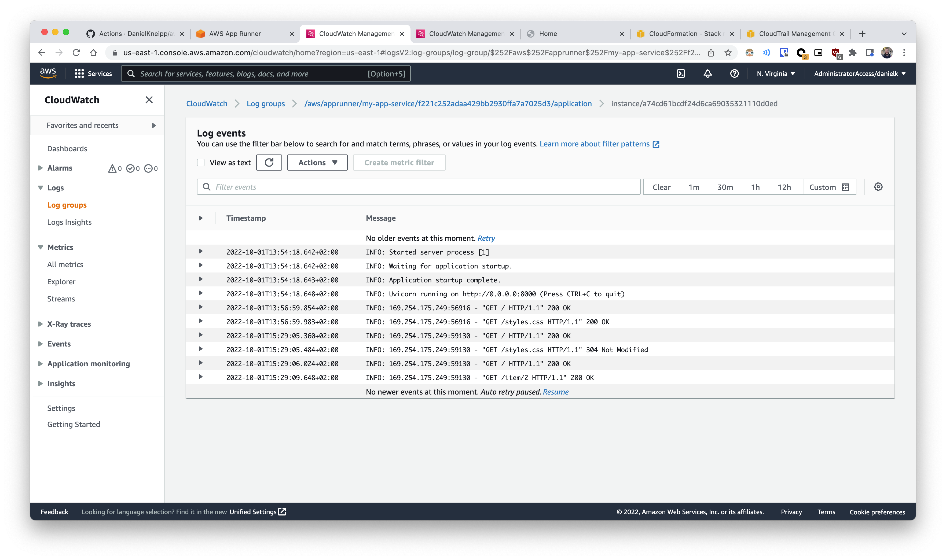Viewport: 946px width, 560px height.
Task: Open the Actions dropdown menu
Action: click(x=317, y=163)
